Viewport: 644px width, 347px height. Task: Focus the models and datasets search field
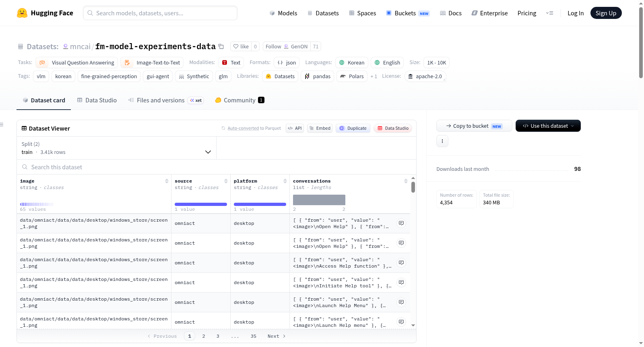(x=160, y=13)
